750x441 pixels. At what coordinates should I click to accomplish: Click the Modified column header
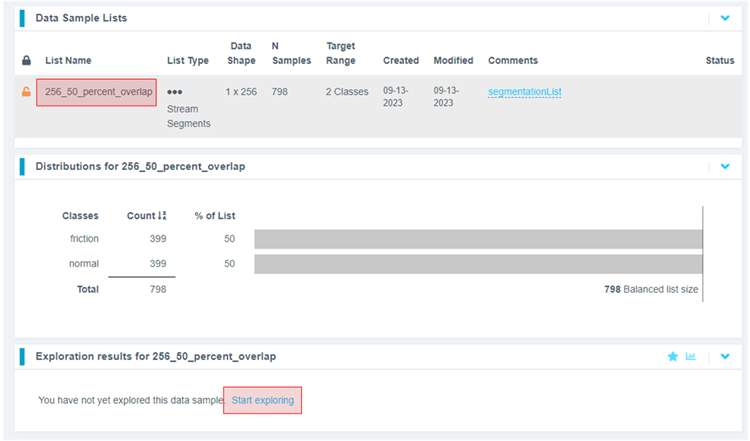point(453,61)
